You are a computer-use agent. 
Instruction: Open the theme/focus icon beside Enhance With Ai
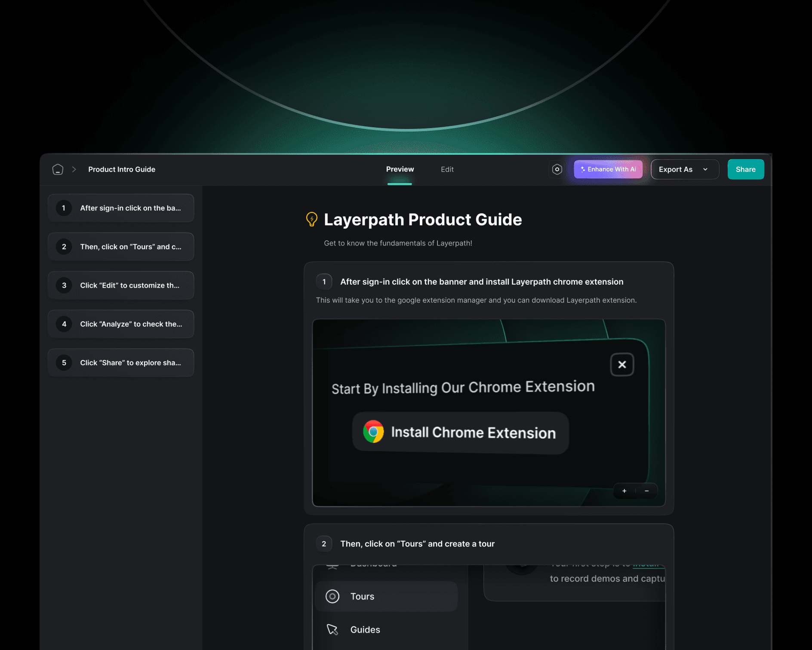click(x=557, y=169)
